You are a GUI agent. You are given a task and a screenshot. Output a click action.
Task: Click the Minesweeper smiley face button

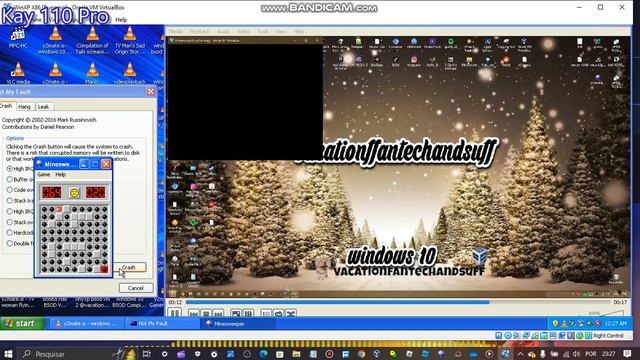coord(74,192)
